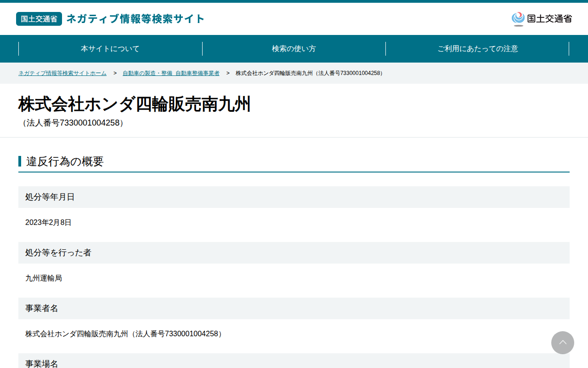Click the 九州運輸局 value text

coord(44,278)
